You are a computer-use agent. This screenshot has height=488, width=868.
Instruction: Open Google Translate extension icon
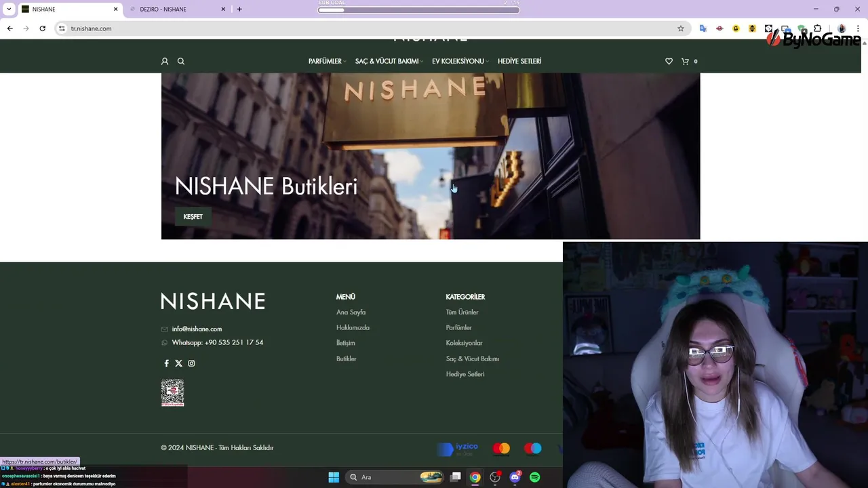[703, 28]
